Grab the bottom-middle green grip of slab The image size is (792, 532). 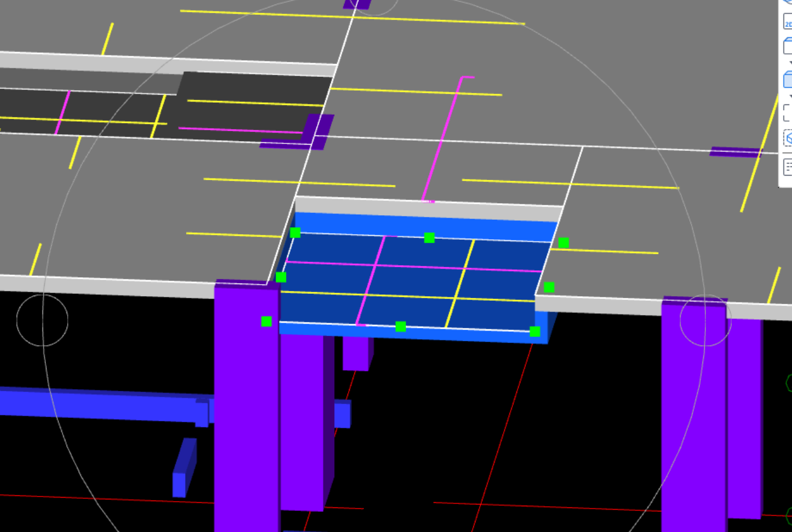click(401, 327)
